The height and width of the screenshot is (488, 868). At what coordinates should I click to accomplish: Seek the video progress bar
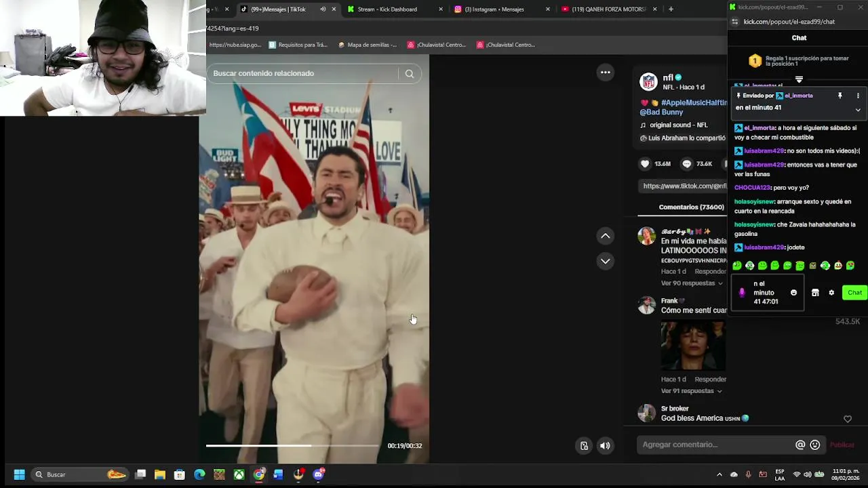293,445
